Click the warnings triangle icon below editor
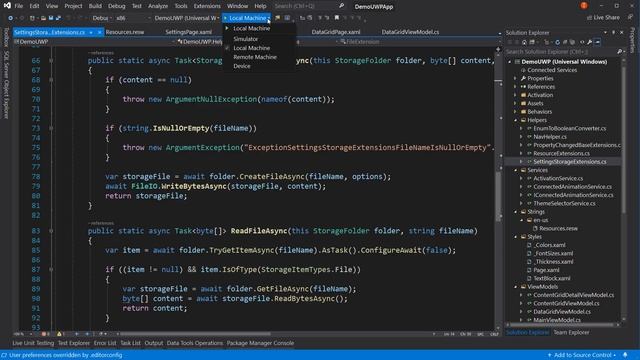Screen dimensions: 640x360 pyautogui.click(x=59, y=334)
